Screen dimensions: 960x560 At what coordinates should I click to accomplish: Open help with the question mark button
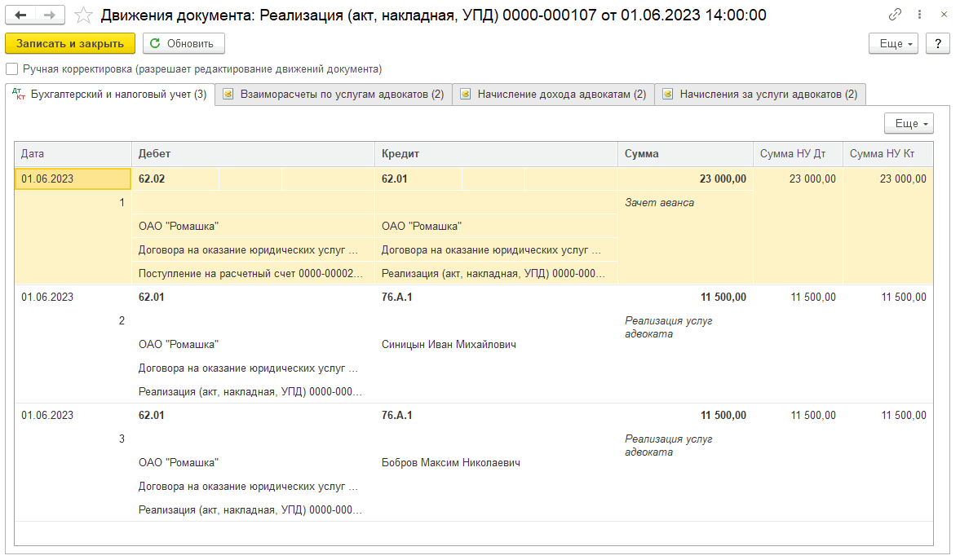click(x=938, y=44)
